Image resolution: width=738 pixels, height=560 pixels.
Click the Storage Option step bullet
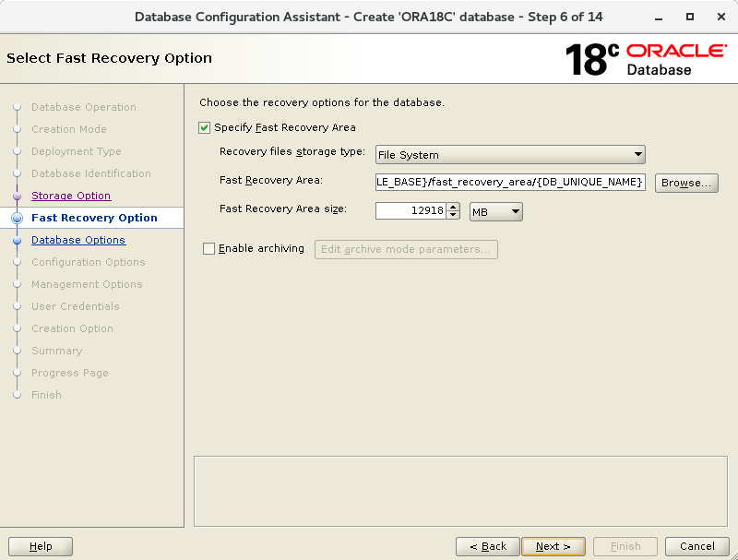17,196
